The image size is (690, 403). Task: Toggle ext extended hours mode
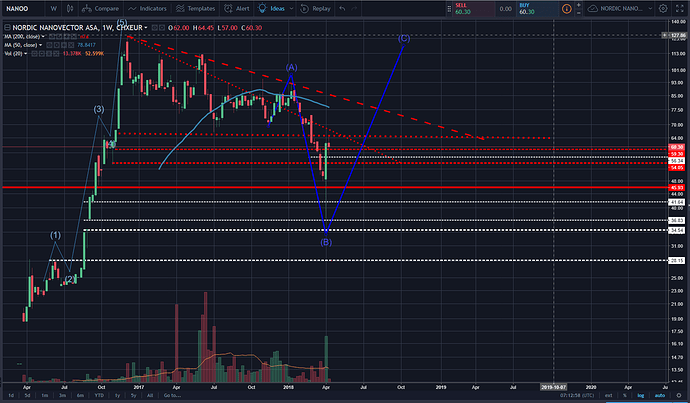(608, 395)
